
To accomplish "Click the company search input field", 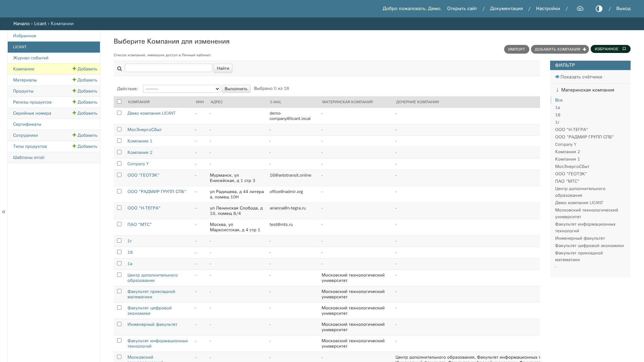I will click(168, 68).
